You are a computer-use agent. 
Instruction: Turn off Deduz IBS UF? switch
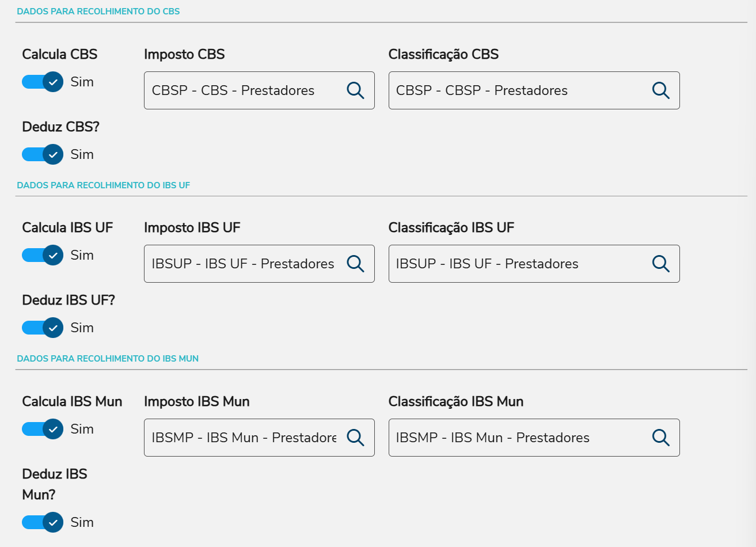[x=43, y=328]
